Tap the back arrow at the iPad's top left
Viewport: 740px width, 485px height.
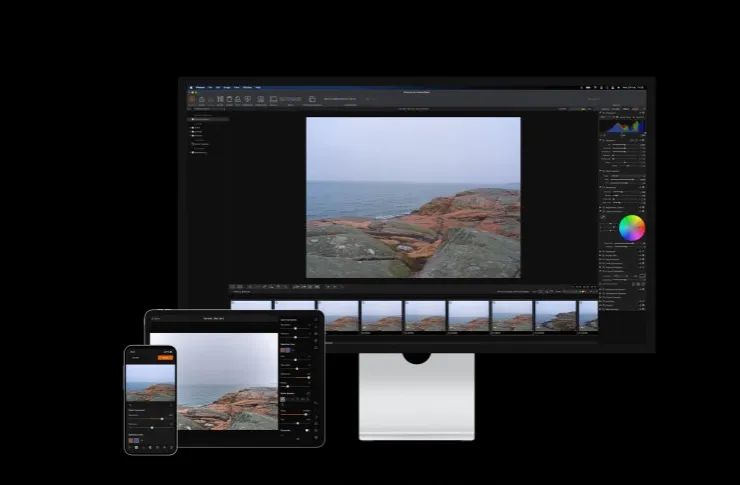point(154,318)
